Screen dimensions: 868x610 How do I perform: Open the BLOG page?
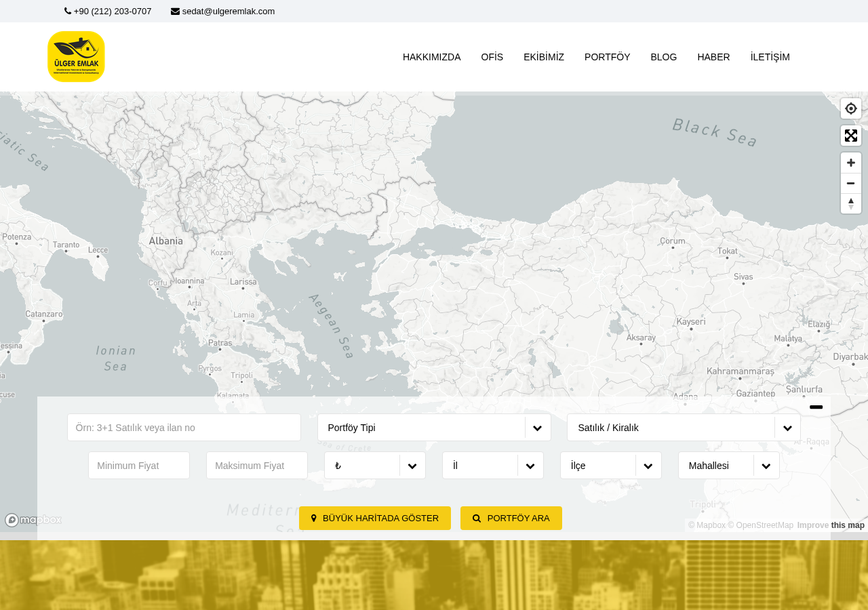664,57
